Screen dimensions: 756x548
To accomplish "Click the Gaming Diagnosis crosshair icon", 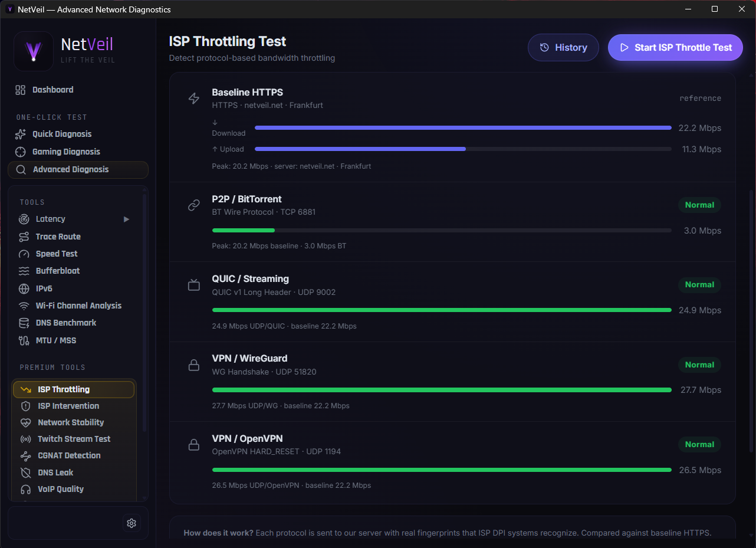I will pos(21,152).
